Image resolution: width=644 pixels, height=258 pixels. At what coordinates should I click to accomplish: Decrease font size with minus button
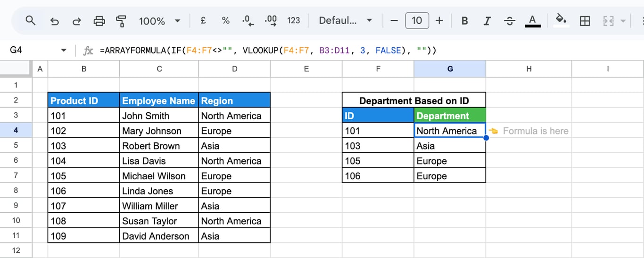[395, 21]
